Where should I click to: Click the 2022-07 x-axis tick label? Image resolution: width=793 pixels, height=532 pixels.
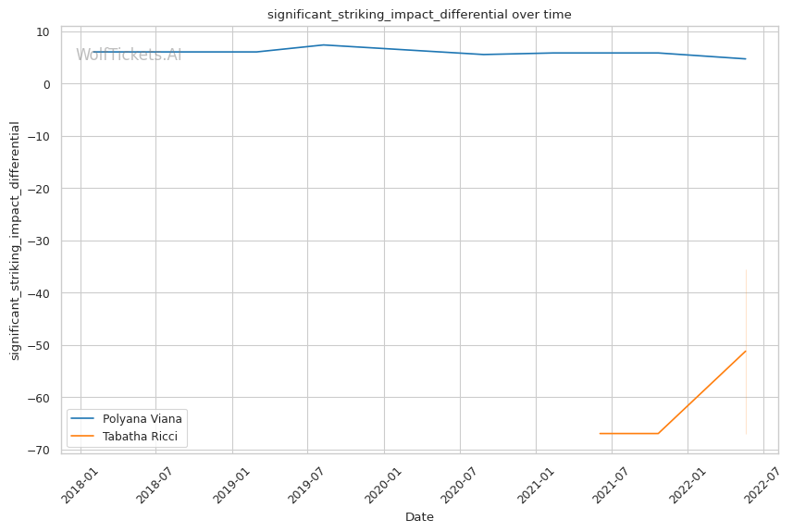click(x=762, y=484)
